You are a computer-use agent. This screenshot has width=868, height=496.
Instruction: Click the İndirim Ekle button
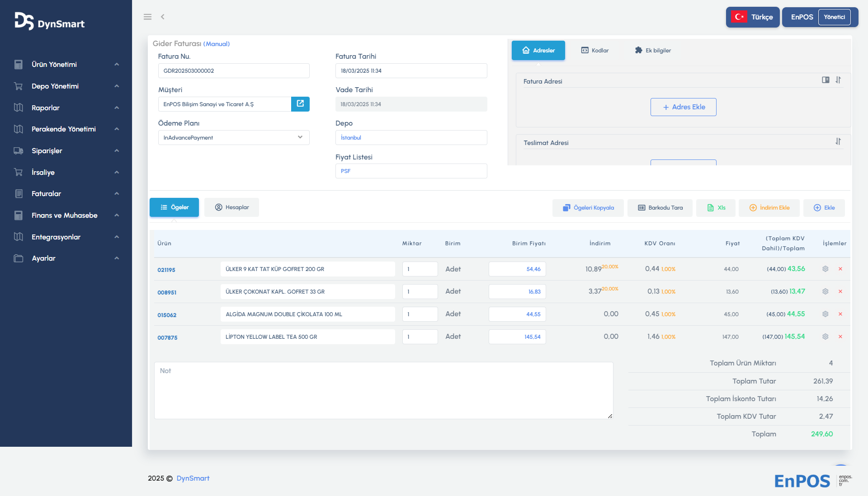(x=769, y=208)
